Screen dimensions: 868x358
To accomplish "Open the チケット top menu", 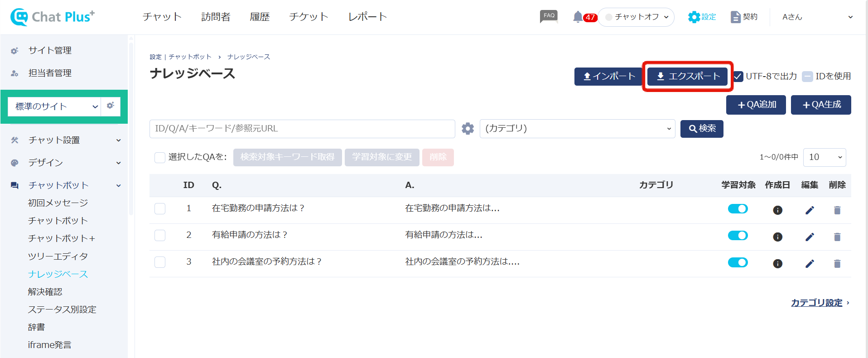I will (x=309, y=17).
